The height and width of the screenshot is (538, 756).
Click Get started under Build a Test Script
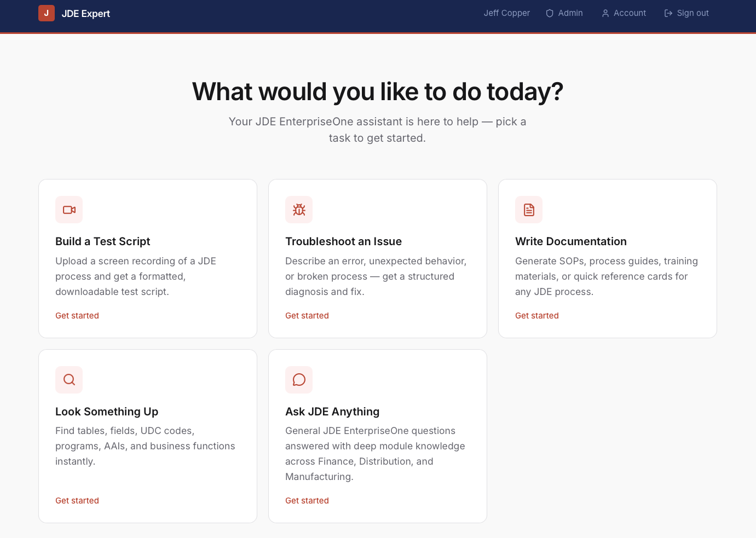pos(77,316)
